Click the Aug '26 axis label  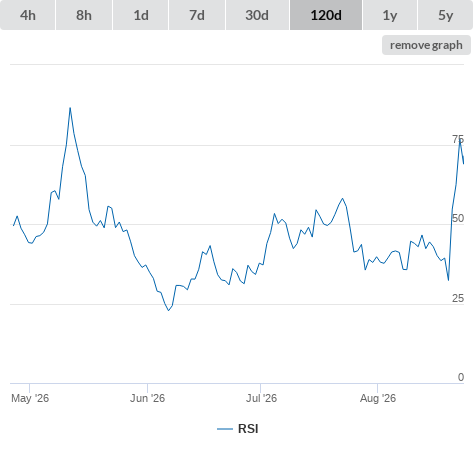pyautogui.click(x=378, y=398)
